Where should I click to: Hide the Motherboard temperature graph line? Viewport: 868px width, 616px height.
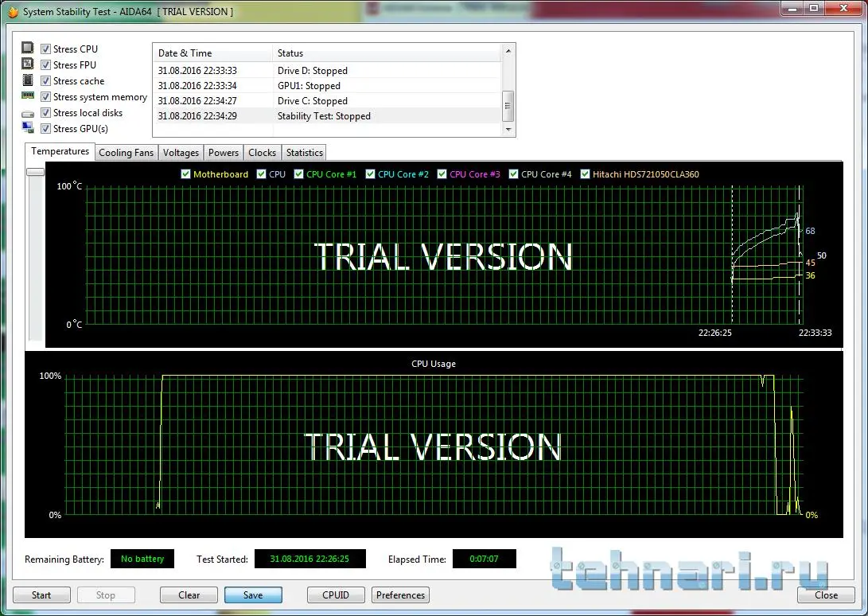coord(186,174)
